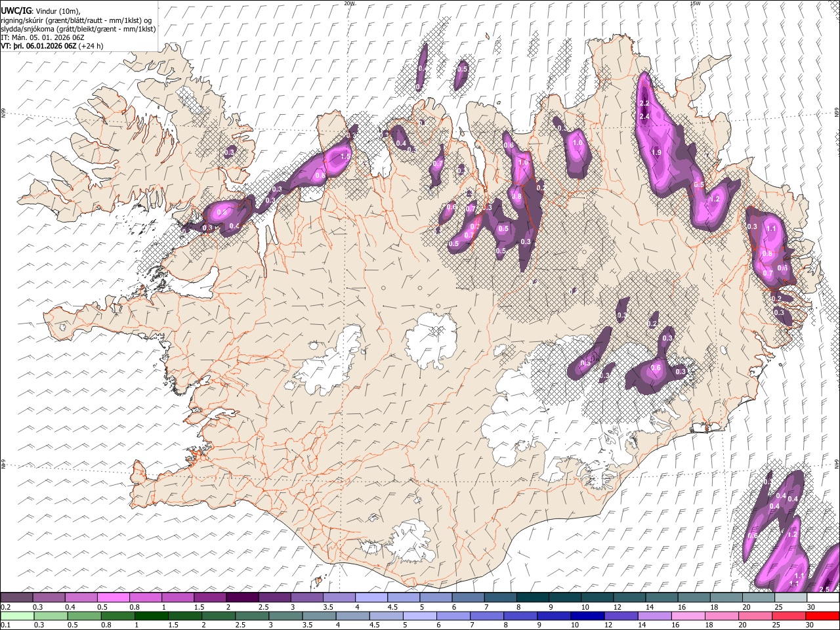The width and height of the screenshot is (840, 630).
Task: Click the '2.4' precipitation value on the map
Action: click(x=644, y=117)
